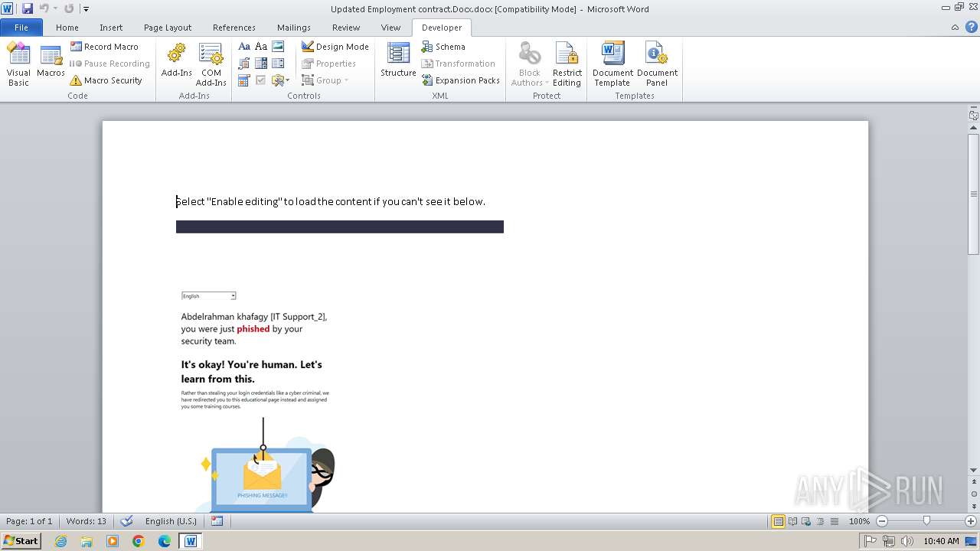Insert Plain Text content control
Screen dimensions: 980x551
click(261, 47)
